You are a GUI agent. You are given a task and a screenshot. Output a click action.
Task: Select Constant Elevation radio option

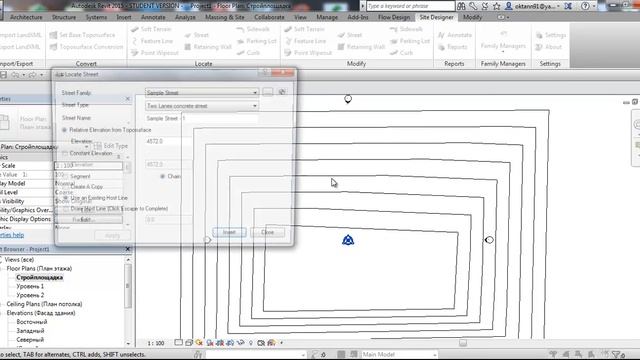(x=65, y=153)
